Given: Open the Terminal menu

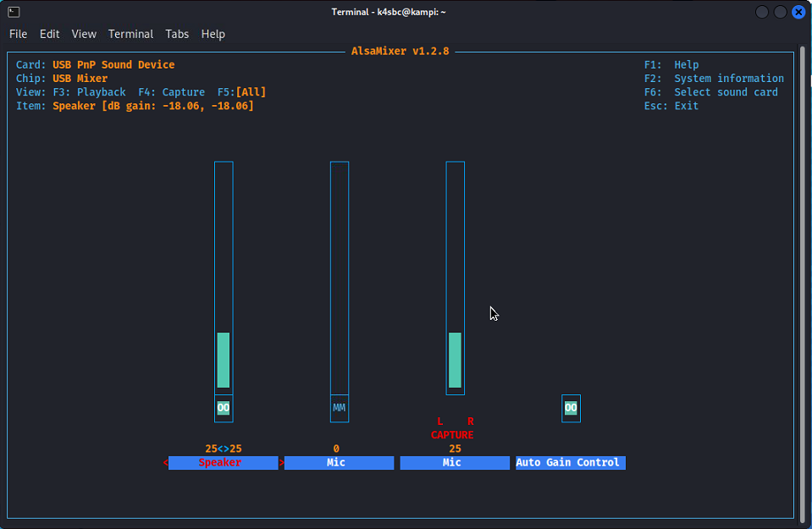Looking at the screenshot, I should pyautogui.click(x=130, y=34).
